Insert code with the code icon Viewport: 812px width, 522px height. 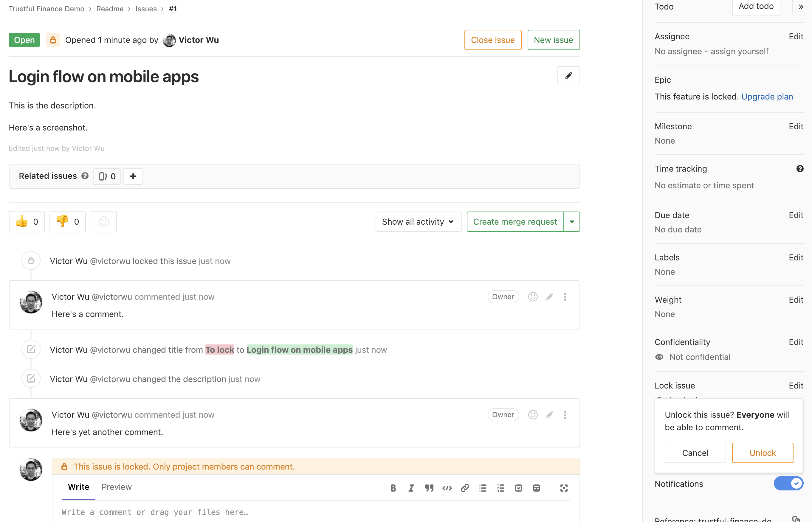tap(447, 488)
